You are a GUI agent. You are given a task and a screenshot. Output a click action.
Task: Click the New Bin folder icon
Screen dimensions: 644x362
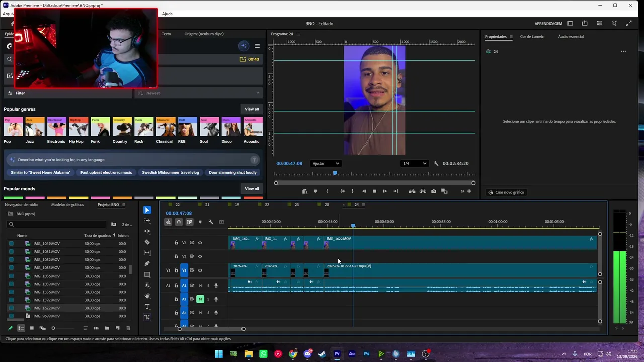click(x=107, y=328)
